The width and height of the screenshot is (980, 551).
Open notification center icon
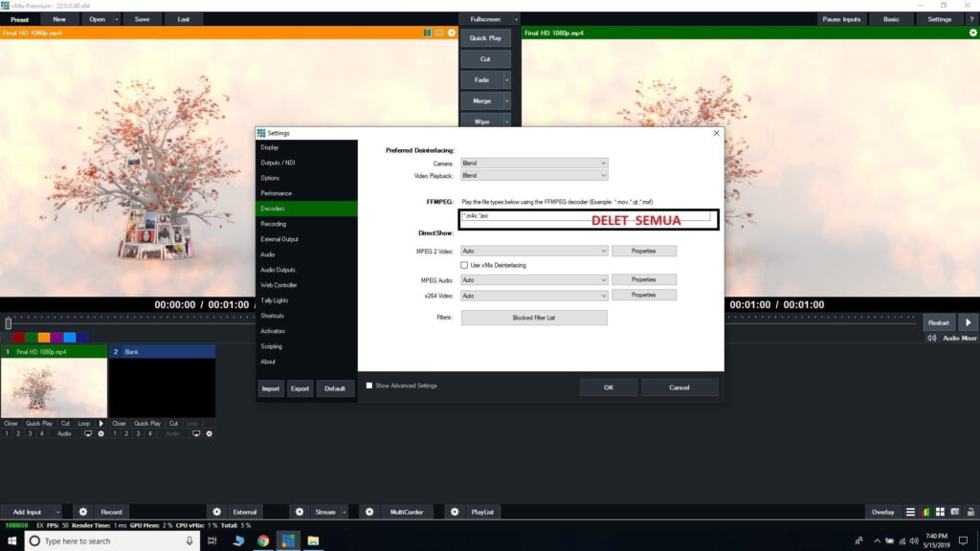tap(963, 541)
